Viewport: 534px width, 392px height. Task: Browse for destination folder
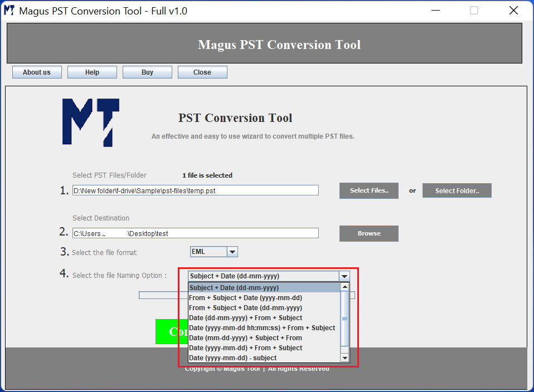tap(368, 233)
